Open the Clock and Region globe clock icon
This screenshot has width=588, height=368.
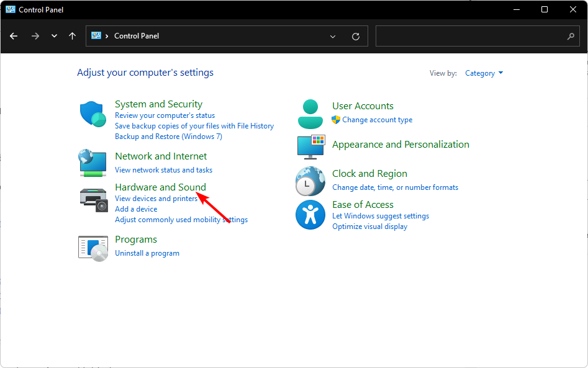point(310,181)
